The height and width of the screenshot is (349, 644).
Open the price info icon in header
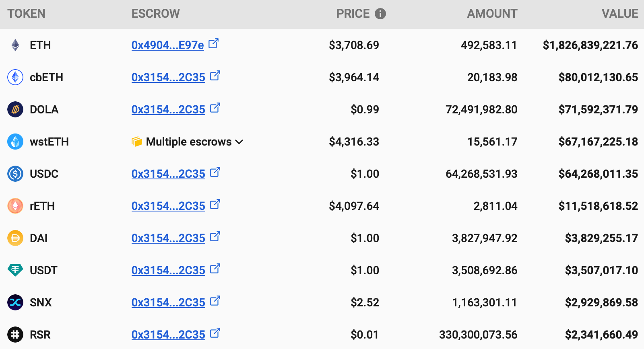[380, 14]
